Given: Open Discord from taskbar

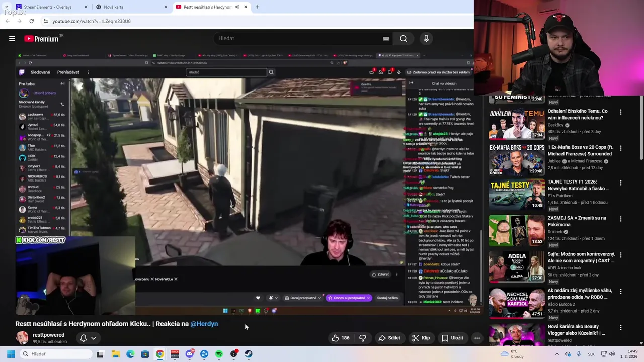Looking at the screenshot, I should [x=189, y=354].
